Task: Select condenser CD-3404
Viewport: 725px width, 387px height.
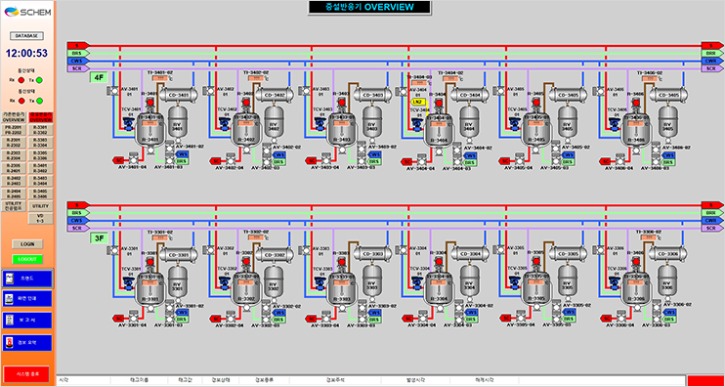Action: tap(470, 95)
